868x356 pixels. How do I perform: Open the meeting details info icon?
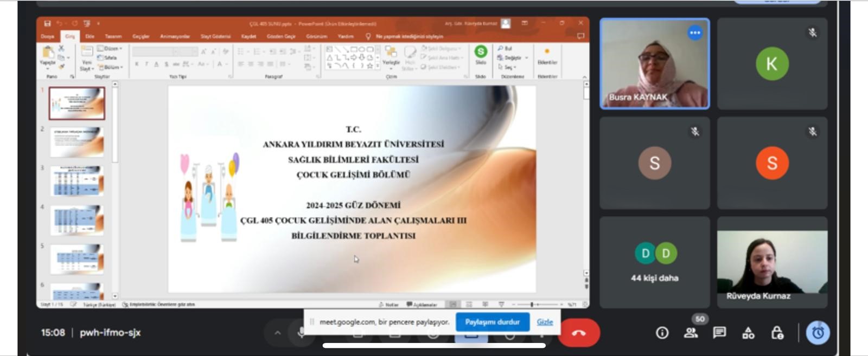662,333
